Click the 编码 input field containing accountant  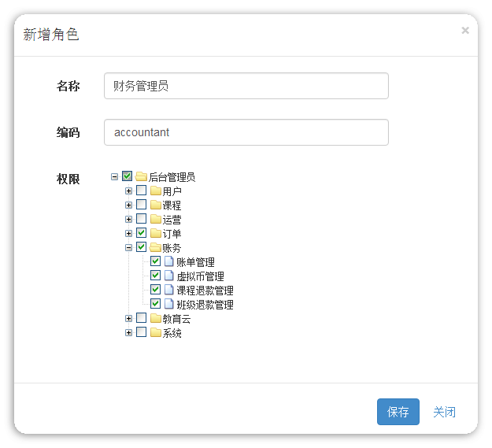tap(246, 132)
